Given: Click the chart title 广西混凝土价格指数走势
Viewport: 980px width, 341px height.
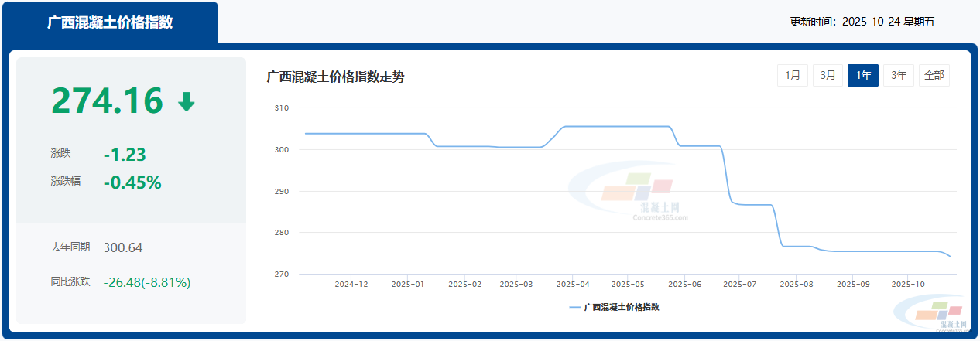Looking at the screenshot, I should [x=335, y=77].
